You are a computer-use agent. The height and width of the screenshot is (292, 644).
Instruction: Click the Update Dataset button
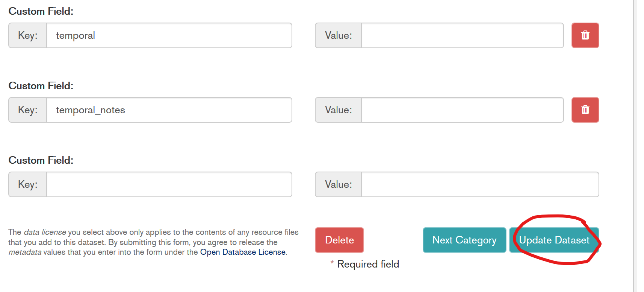click(x=554, y=240)
